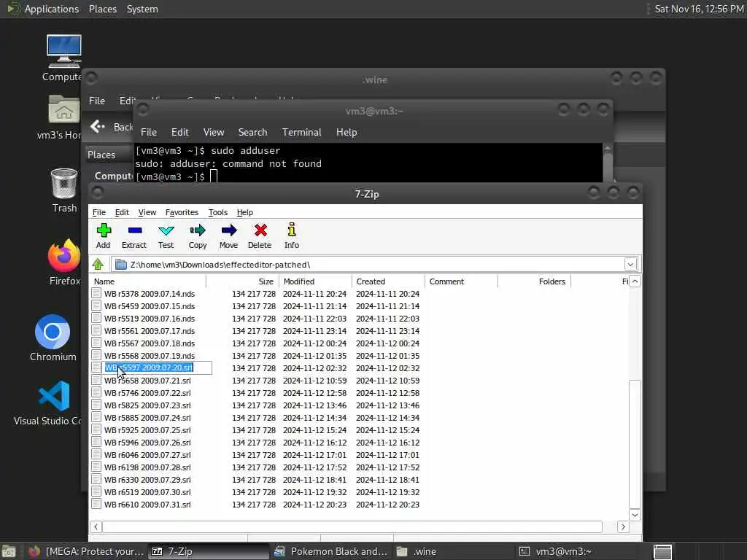Image resolution: width=747 pixels, height=560 pixels.
Task: Open the Terminal menu in terminal window
Action: (301, 133)
